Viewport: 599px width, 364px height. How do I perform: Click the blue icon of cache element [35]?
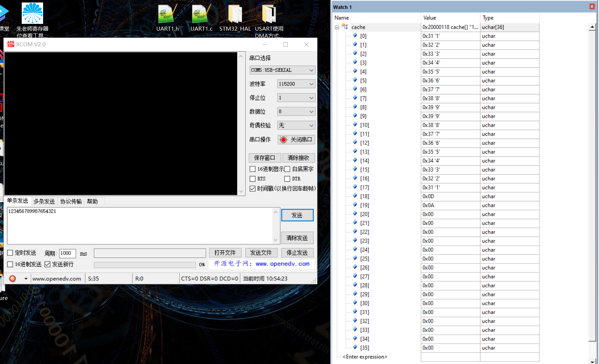click(x=355, y=347)
